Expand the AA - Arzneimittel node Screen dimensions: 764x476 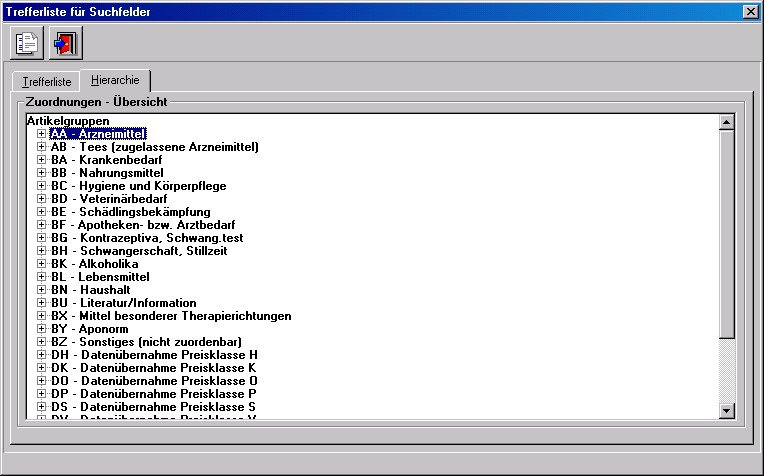tap(41, 133)
